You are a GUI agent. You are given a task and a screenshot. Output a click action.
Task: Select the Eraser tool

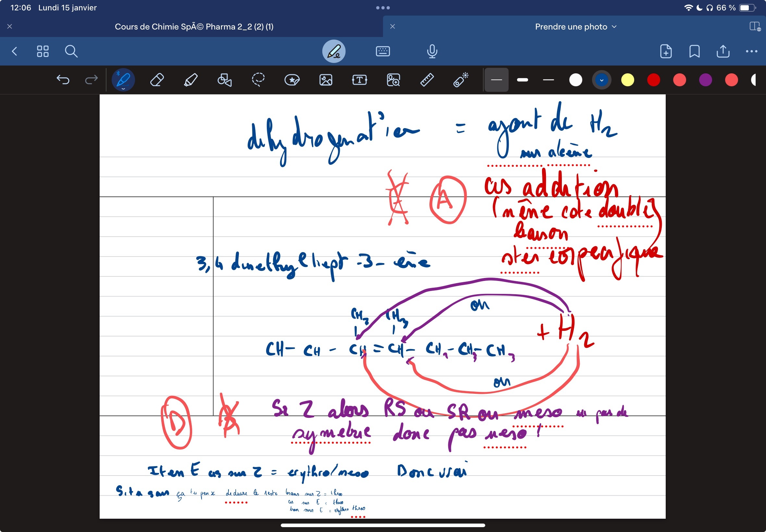click(x=157, y=80)
